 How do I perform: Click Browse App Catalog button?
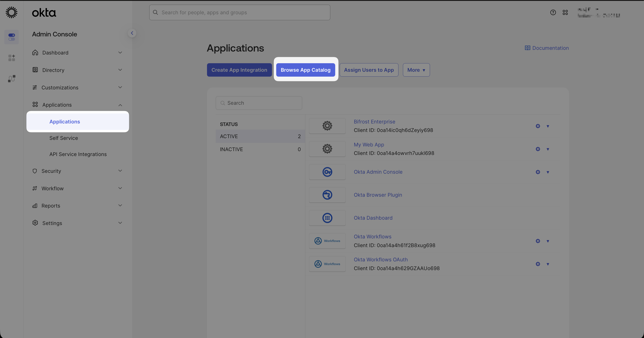point(306,70)
